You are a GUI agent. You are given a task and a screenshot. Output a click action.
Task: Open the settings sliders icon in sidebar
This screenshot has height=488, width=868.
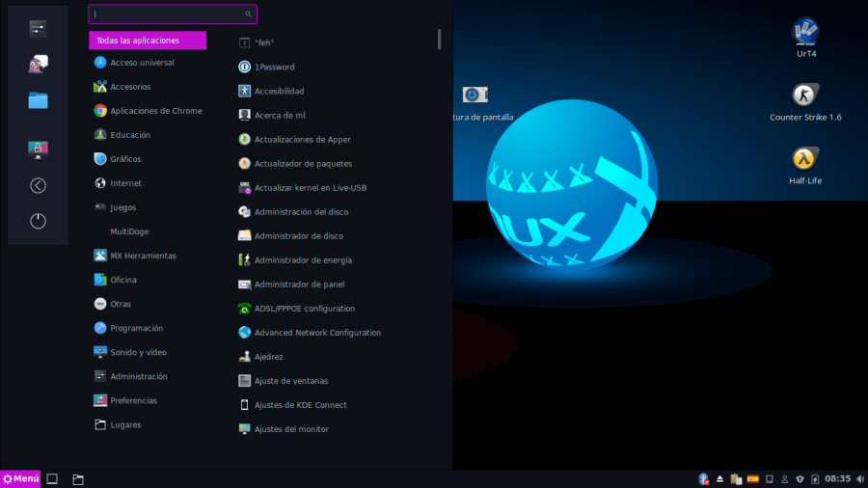click(38, 29)
